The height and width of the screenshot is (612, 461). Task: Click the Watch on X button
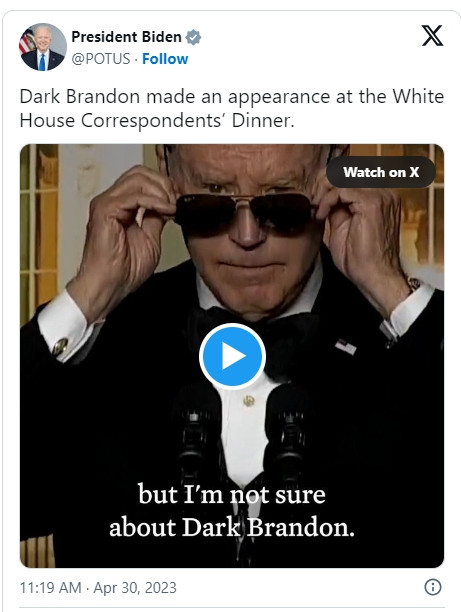click(x=381, y=172)
